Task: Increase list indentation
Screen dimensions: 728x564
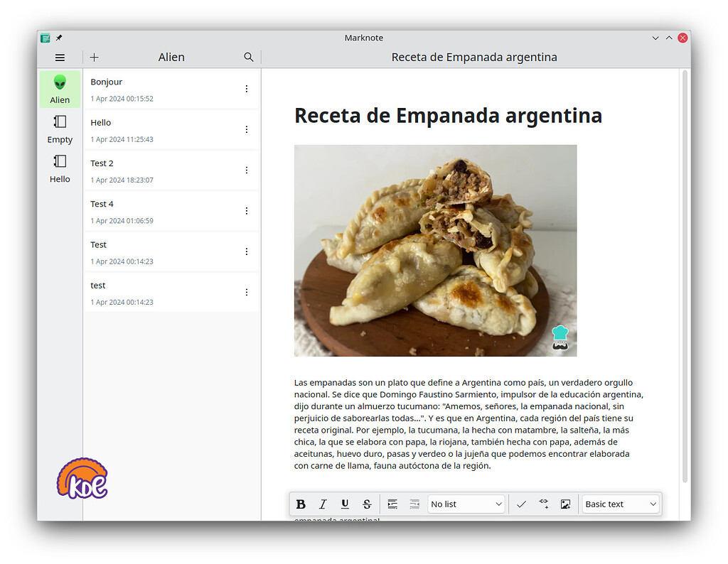Action: point(392,504)
